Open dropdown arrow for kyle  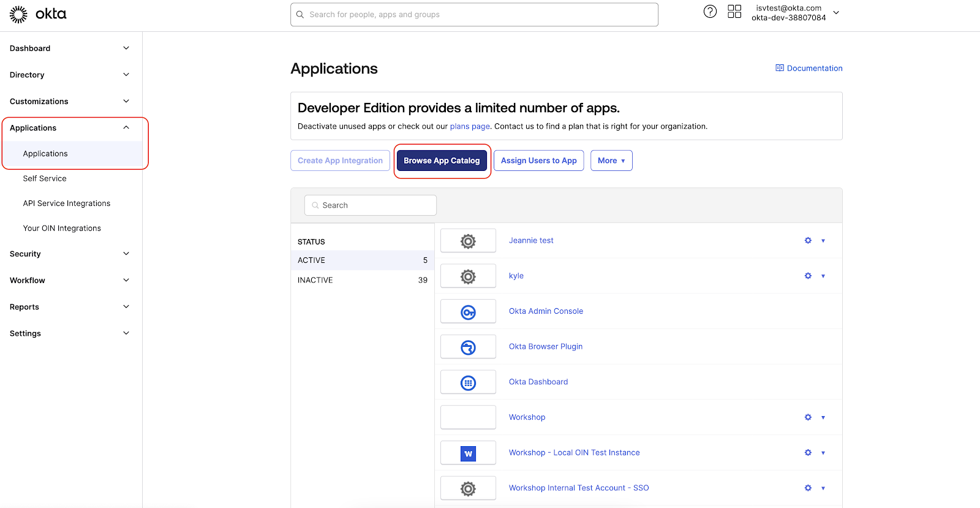[x=823, y=276]
